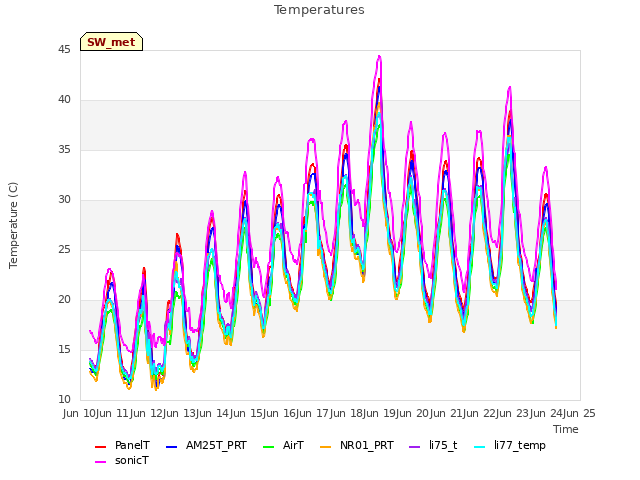
Task: Toggle AirT series in legend
Action: coord(283,445)
